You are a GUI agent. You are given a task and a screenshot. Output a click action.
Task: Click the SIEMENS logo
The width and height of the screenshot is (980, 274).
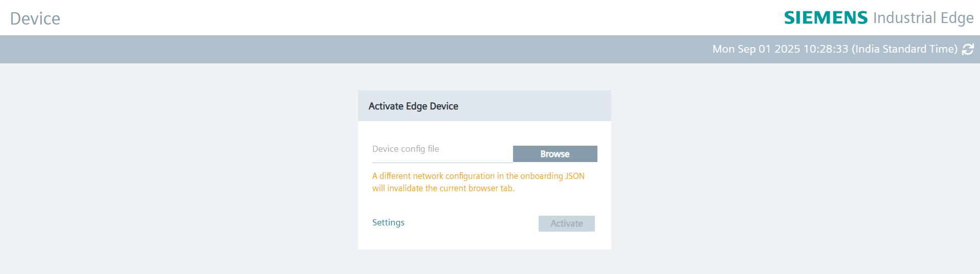826,18
